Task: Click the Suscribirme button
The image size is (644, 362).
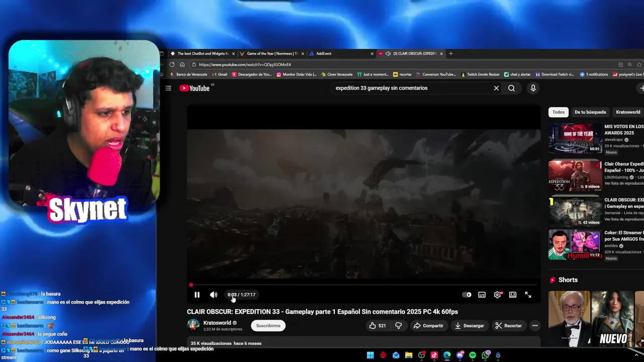Action: point(268,326)
